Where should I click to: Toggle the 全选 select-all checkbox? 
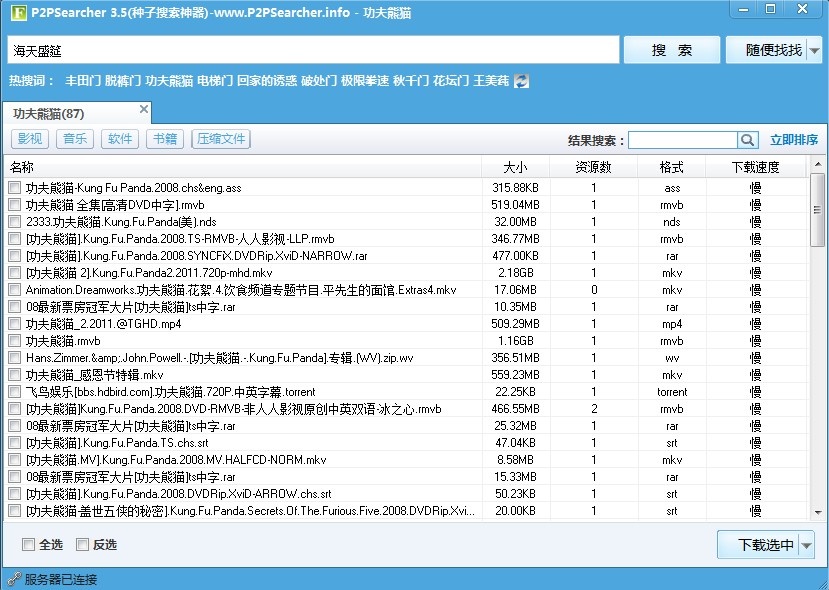point(28,544)
